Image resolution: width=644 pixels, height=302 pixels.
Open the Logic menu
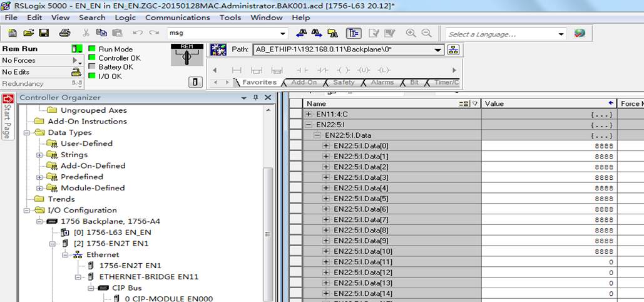[125, 18]
